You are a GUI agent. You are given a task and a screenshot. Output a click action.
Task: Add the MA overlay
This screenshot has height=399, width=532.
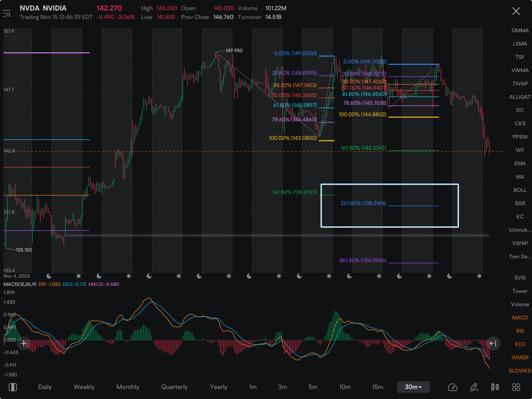click(520, 177)
